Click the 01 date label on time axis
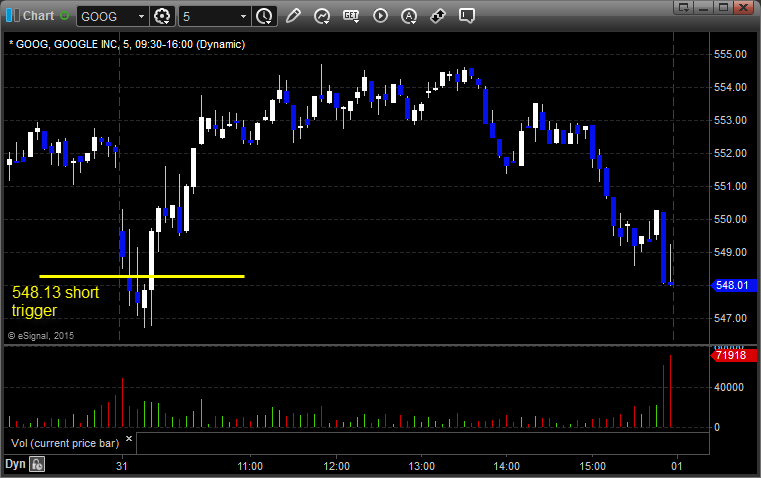This screenshot has height=478, width=761. pyautogui.click(x=677, y=466)
